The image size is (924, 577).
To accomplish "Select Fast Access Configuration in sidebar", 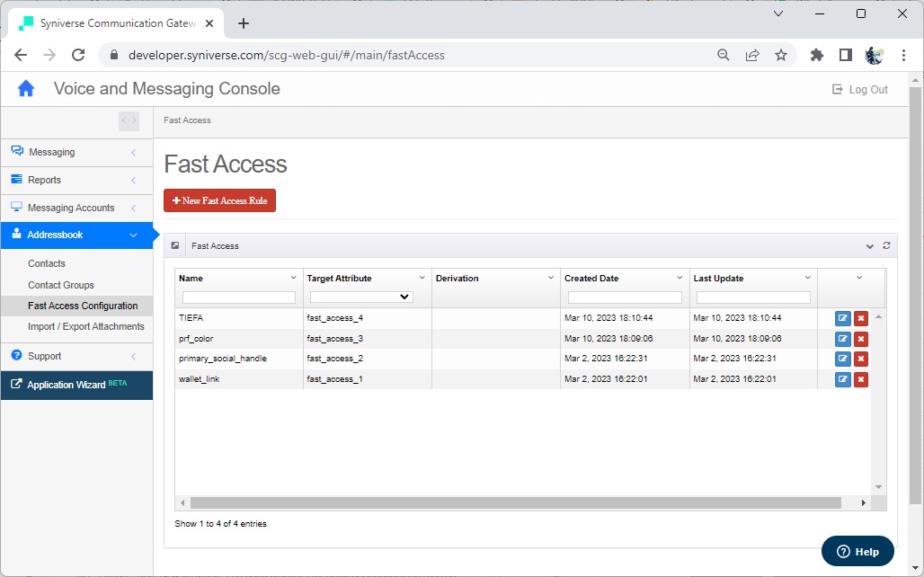I will pos(77,306).
